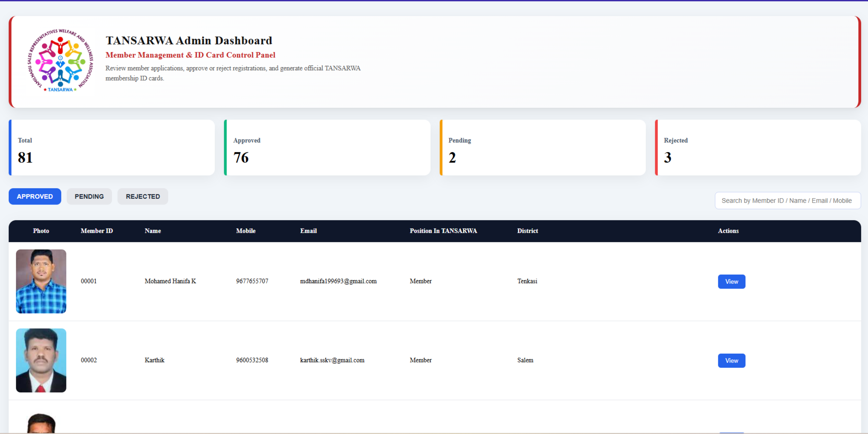This screenshot has width=868, height=434.
Task: Click the District column header
Action: coord(527,231)
